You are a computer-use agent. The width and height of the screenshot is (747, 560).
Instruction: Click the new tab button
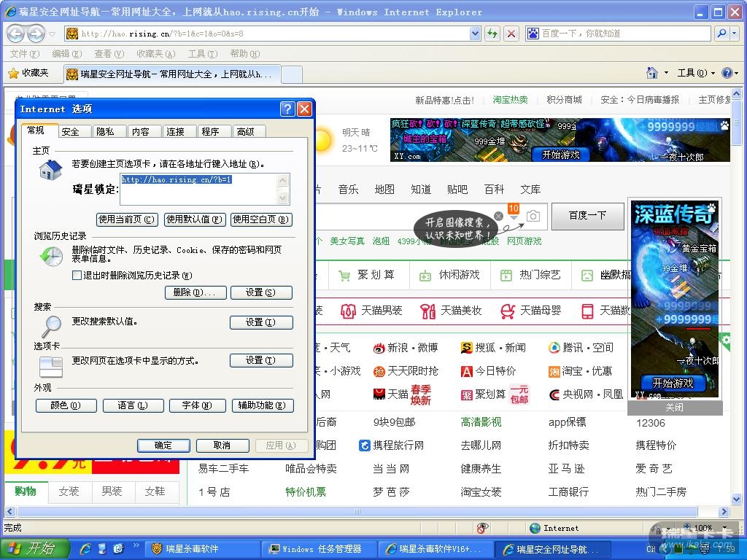(292, 74)
